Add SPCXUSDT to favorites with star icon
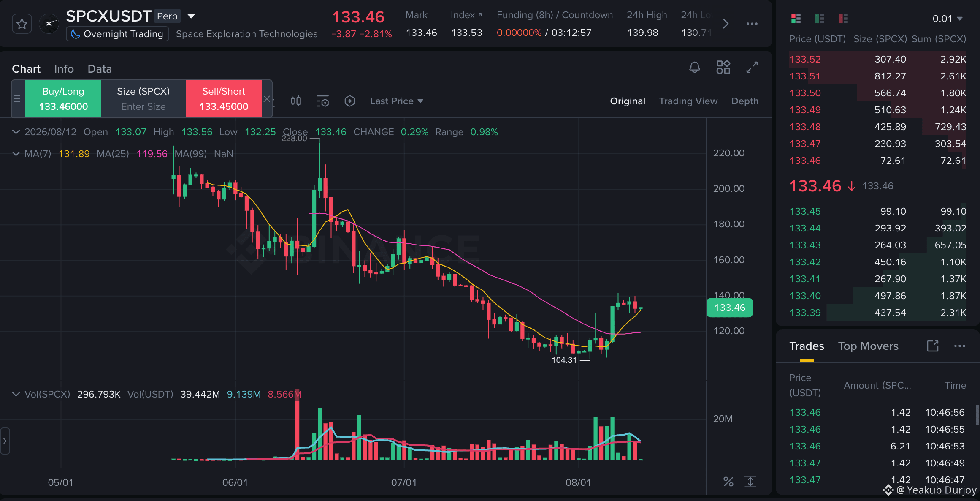Image resolution: width=980 pixels, height=501 pixels. pyautogui.click(x=22, y=24)
